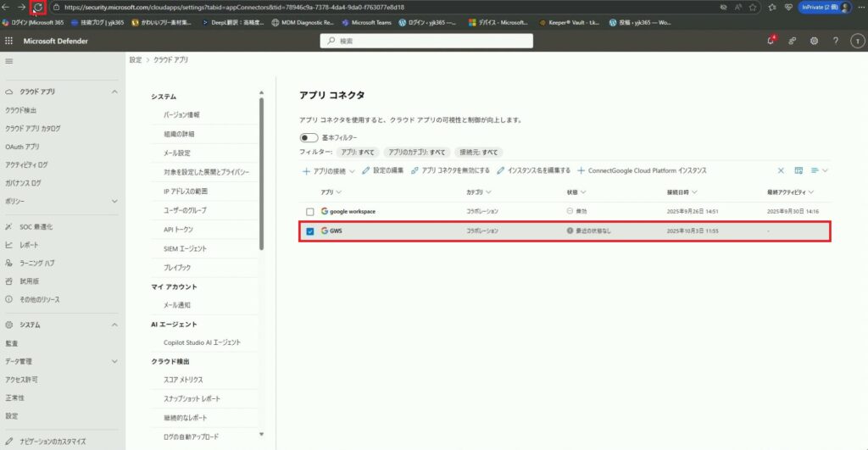
Task: Expand the ポリシー navigation section
Action: point(114,202)
